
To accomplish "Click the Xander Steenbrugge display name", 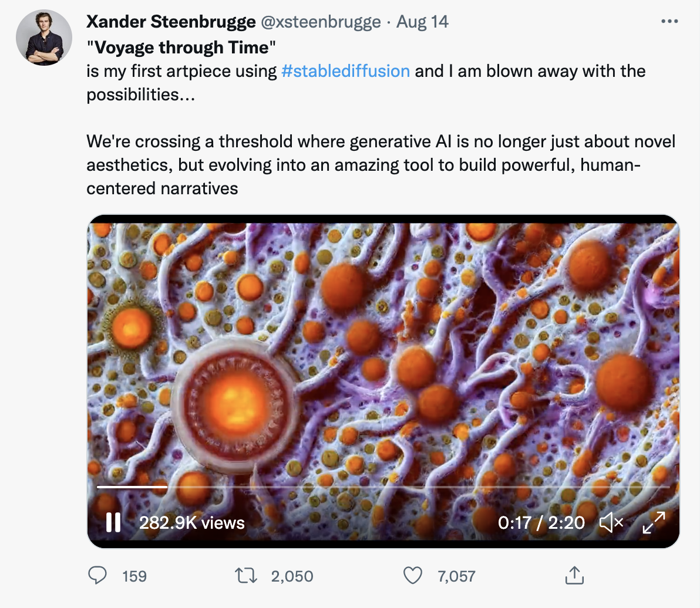I will 171,22.
